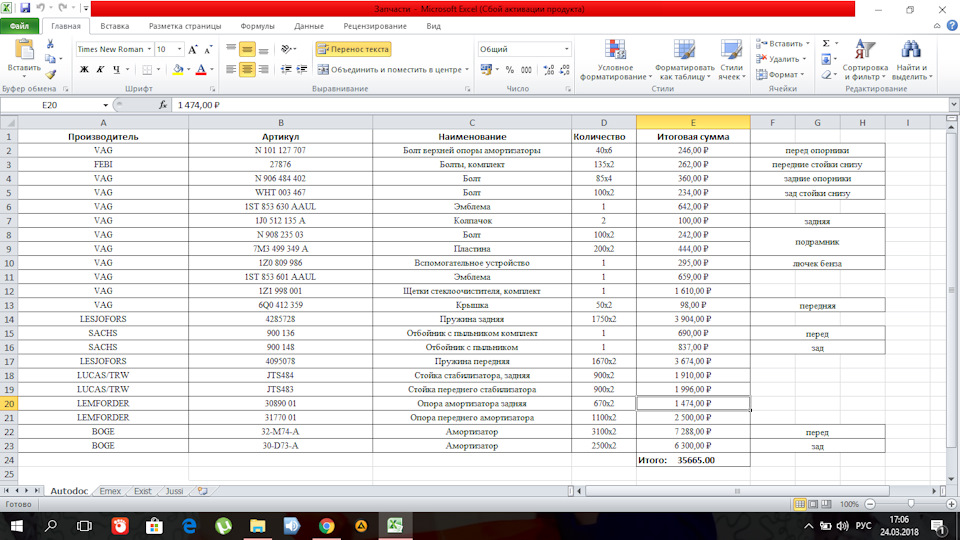Click the cell fill color bucket icon
This screenshot has height=540, width=960.
point(178,70)
